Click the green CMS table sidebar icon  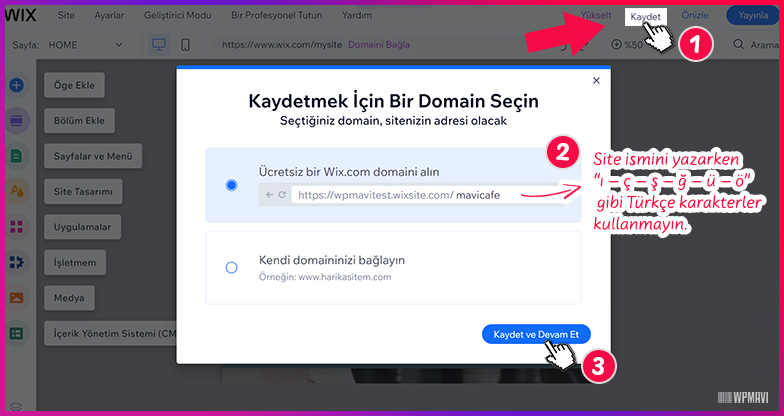[x=16, y=334]
